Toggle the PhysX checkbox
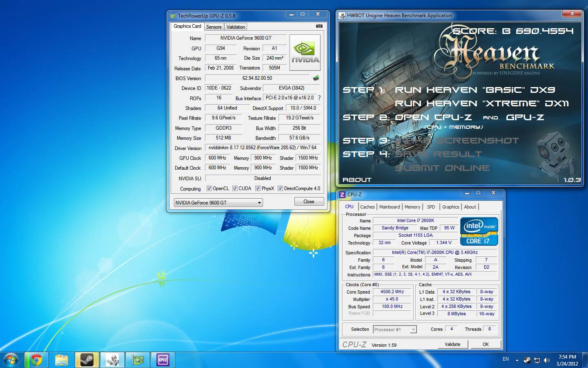The height and width of the screenshot is (368, 588). coord(258,188)
